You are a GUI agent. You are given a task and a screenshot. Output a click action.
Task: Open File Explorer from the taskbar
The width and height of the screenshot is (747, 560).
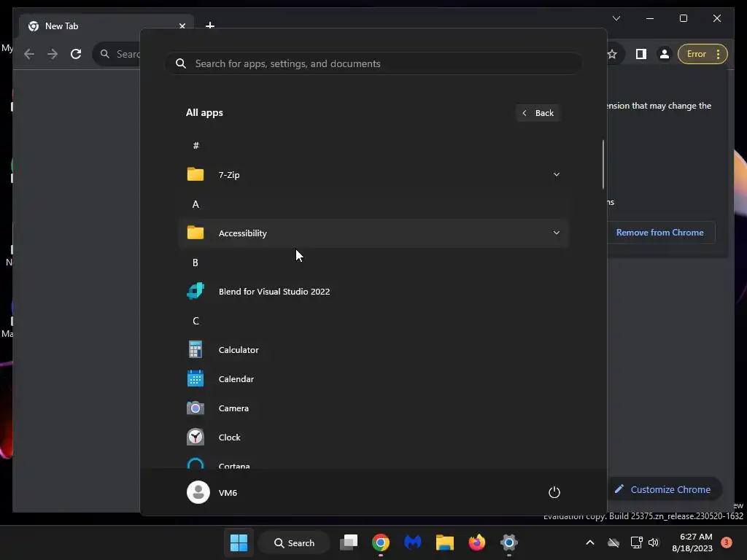coord(445,542)
